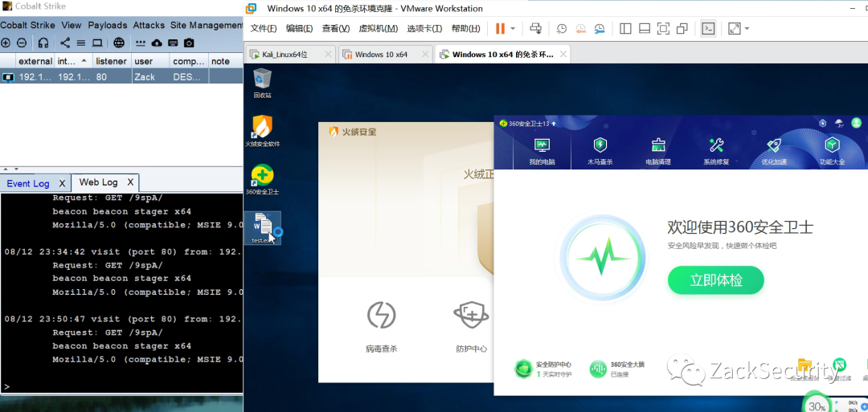Open 优化加速 optimization in 360 Security

click(774, 152)
